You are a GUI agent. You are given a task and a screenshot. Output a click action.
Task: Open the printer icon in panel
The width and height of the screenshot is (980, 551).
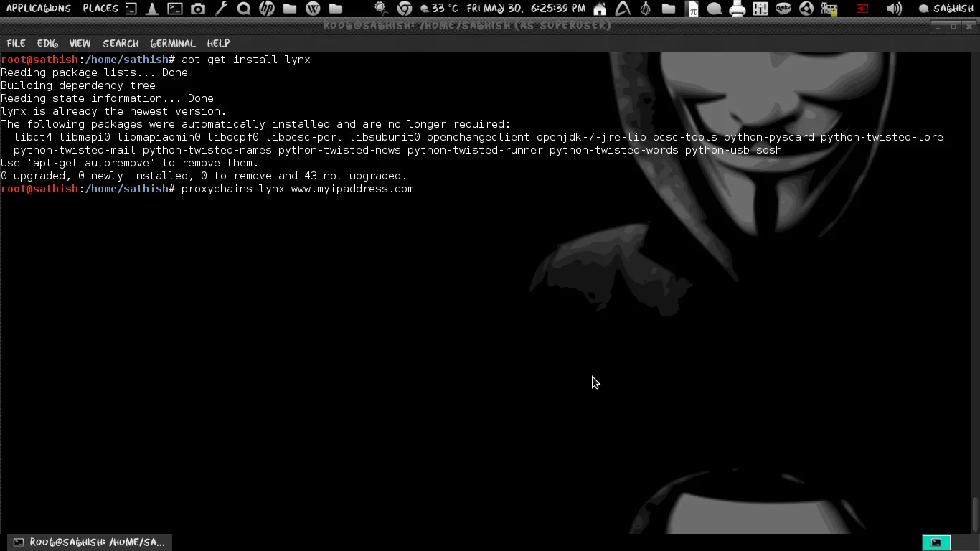coord(738,9)
